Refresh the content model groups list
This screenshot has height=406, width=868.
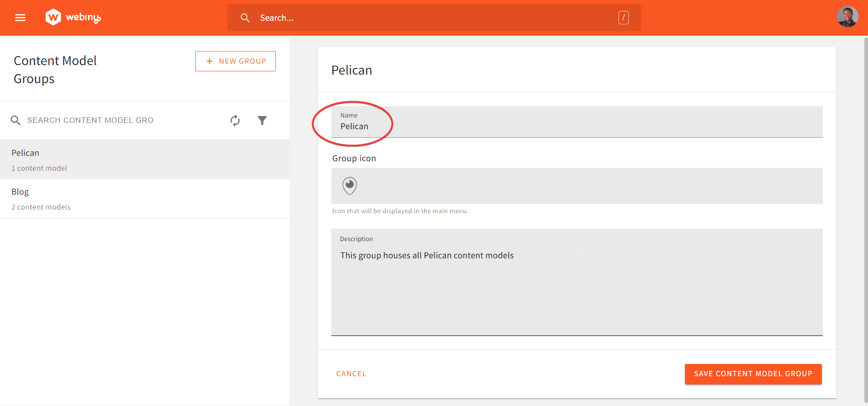(x=235, y=121)
